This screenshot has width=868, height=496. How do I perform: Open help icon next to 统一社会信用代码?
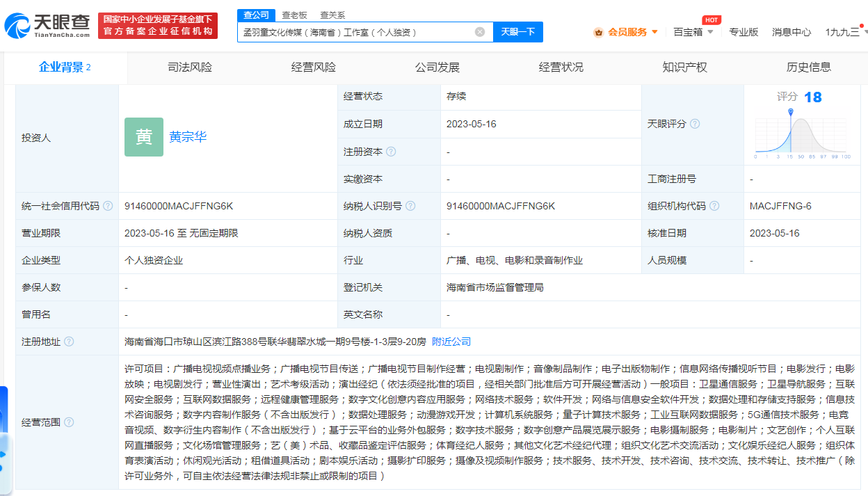108,206
